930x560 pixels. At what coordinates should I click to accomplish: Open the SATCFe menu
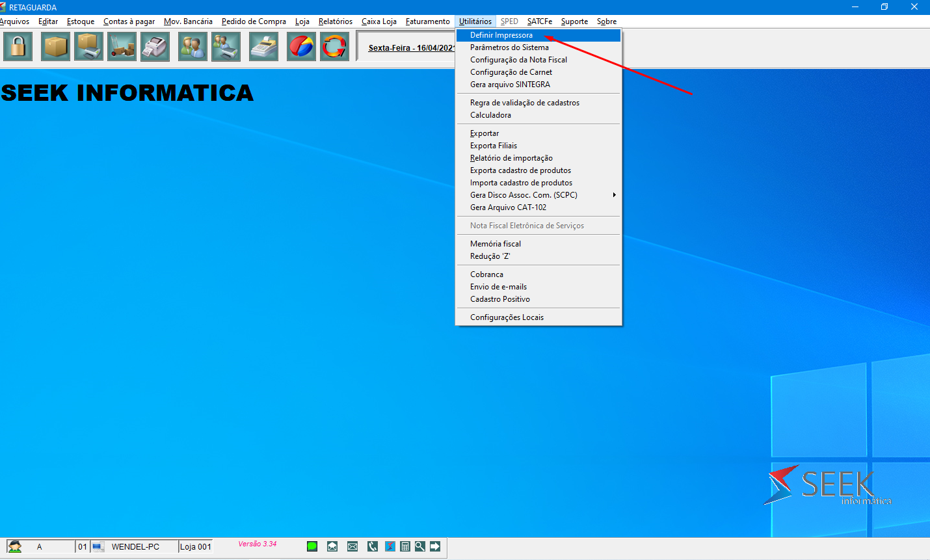(540, 21)
